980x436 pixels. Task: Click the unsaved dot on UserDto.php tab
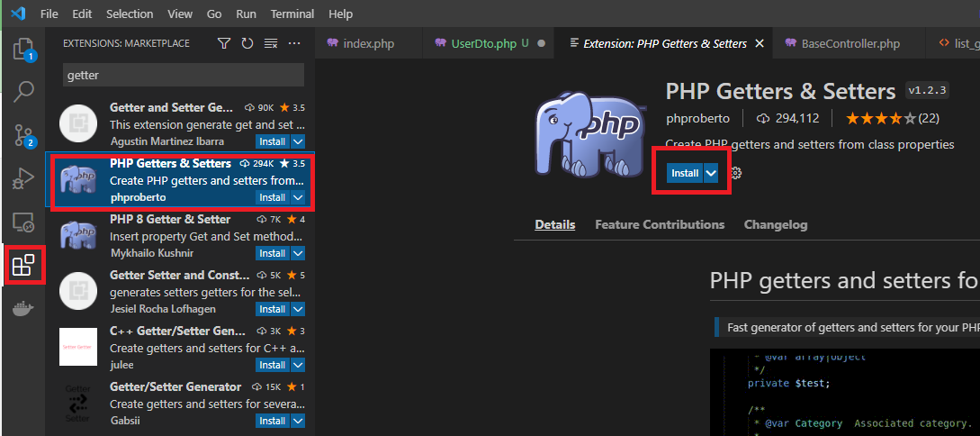coord(541,44)
